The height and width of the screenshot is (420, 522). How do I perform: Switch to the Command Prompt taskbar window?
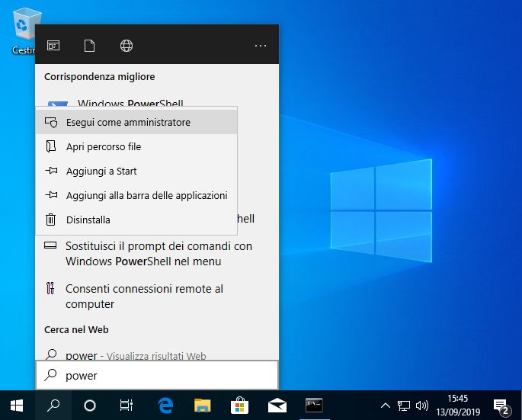[x=314, y=406]
